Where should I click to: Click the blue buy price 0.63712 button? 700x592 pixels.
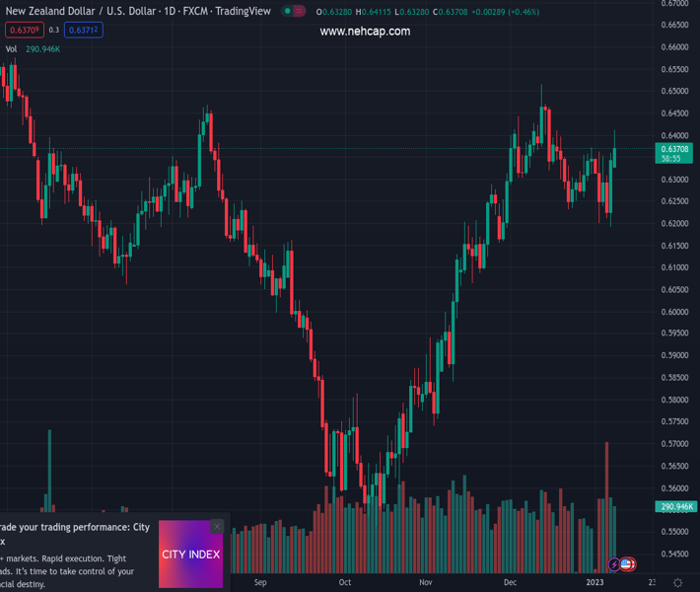tap(84, 30)
